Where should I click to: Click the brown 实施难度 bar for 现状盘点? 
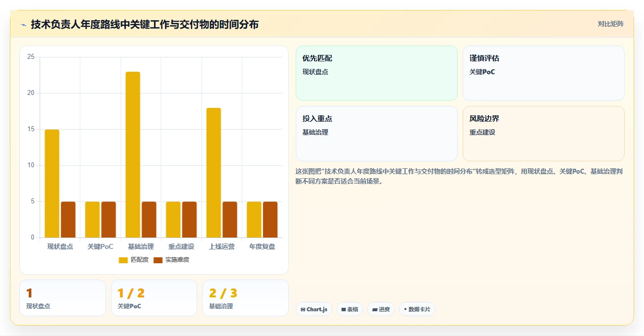(x=68, y=220)
